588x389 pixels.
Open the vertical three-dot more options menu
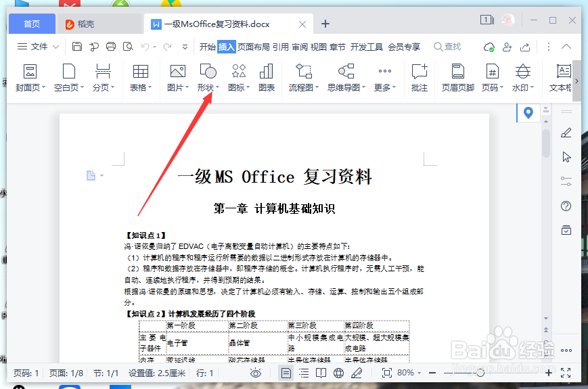(549, 47)
